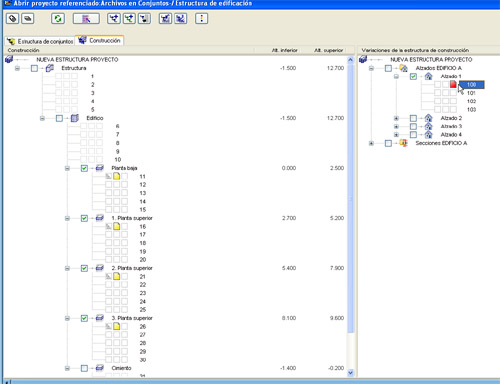Click the Alzado 3 house icon
This screenshot has height=384, width=500.
click(x=428, y=126)
